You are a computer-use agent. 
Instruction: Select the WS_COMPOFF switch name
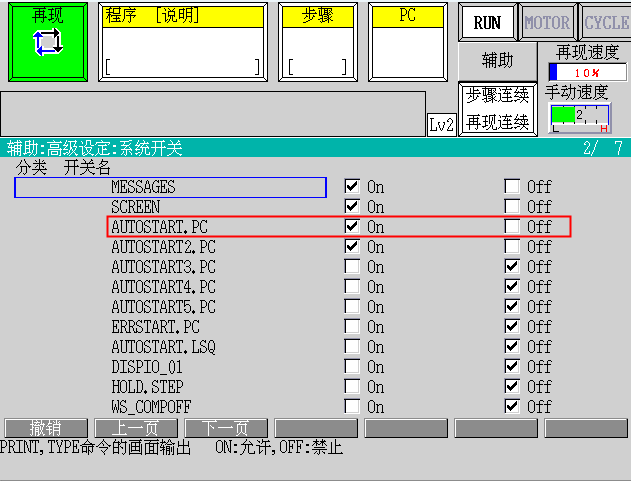click(151, 407)
